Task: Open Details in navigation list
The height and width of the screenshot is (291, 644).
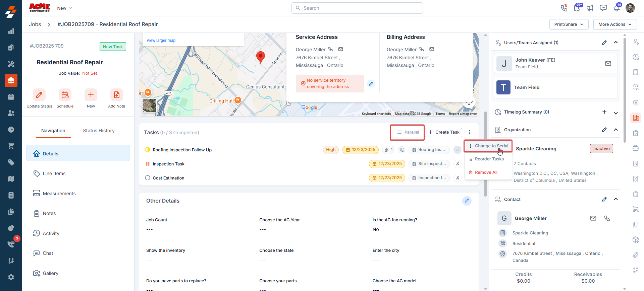Action: click(x=78, y=153)
